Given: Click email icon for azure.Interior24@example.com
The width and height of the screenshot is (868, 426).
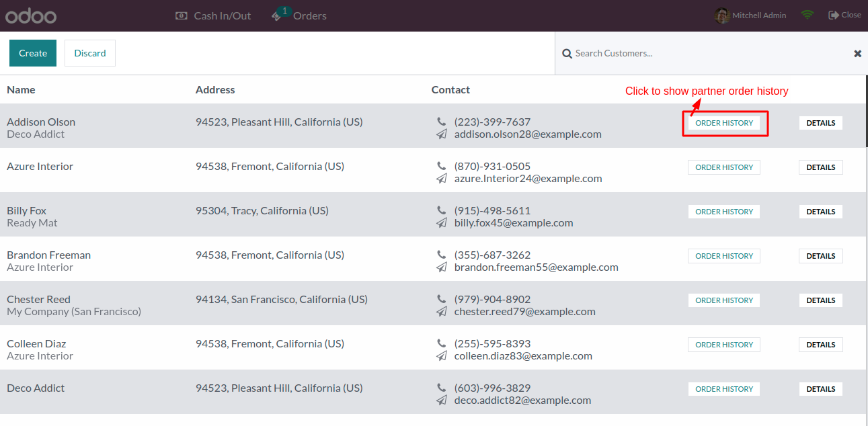Looking at the screenshot, I should (x=441, y=178).
